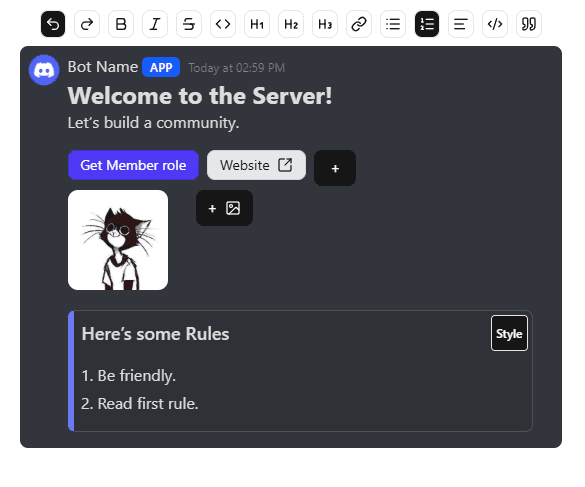Toggle italic formatting

[x=155, y=24]
